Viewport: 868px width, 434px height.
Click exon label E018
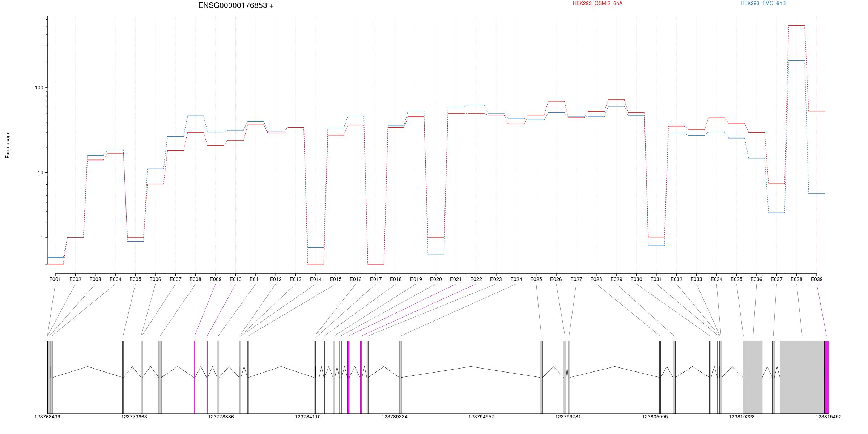[x=396, y=279]
